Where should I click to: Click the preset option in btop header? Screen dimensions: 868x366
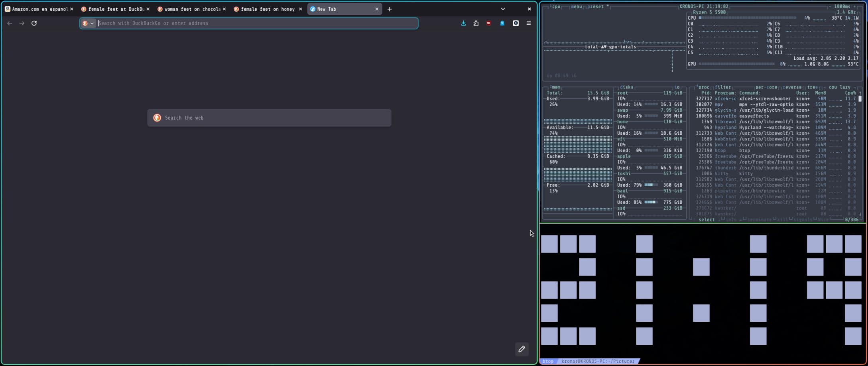[596, 6]
